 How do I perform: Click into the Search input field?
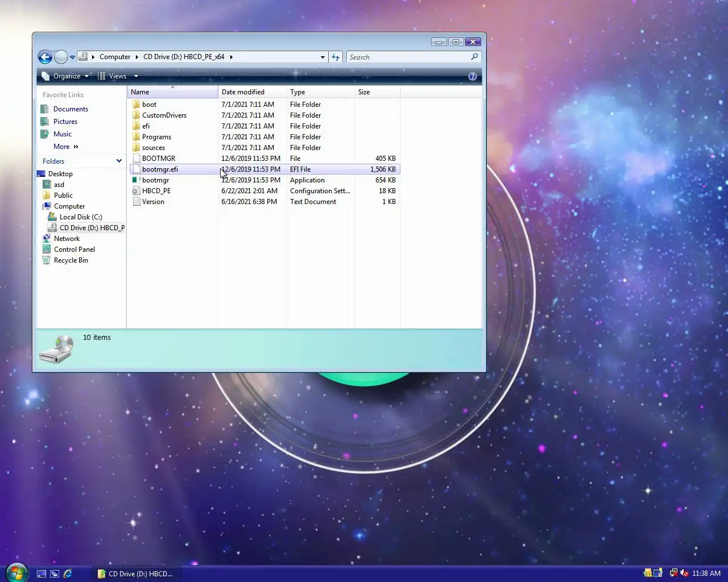(408, 57)
